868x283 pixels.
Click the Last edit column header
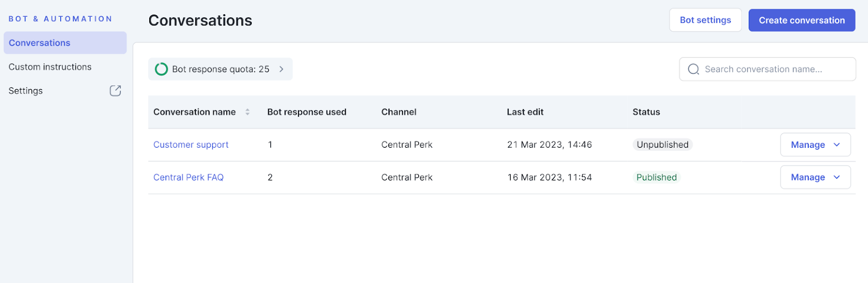point(525,112)
